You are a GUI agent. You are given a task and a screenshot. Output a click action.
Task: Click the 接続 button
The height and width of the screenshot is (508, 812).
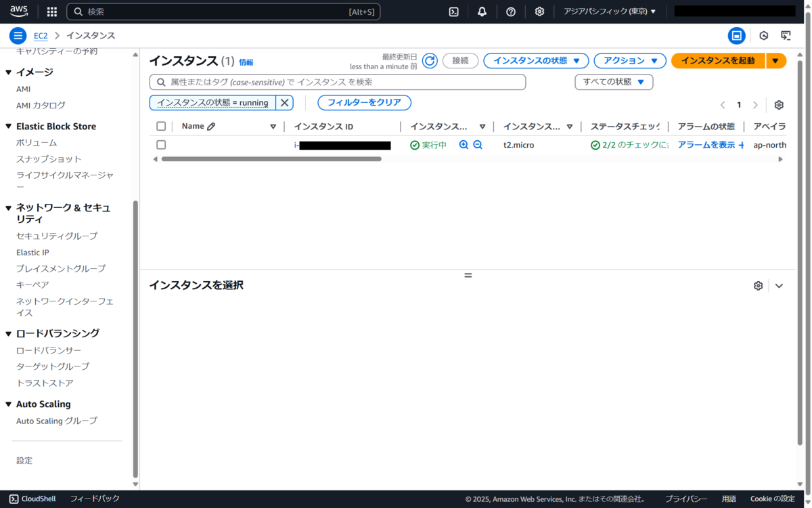(x=460, y=61)
